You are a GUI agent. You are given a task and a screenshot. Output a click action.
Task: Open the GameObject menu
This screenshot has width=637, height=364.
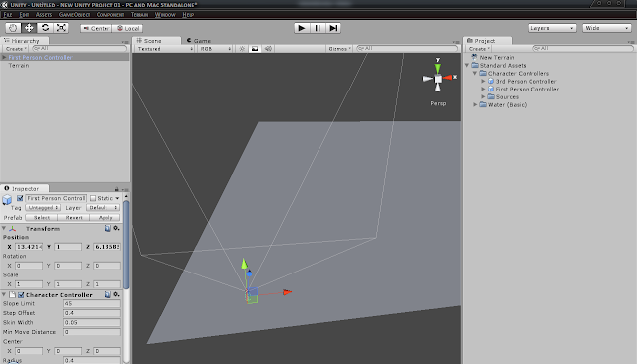click(74, 15)
